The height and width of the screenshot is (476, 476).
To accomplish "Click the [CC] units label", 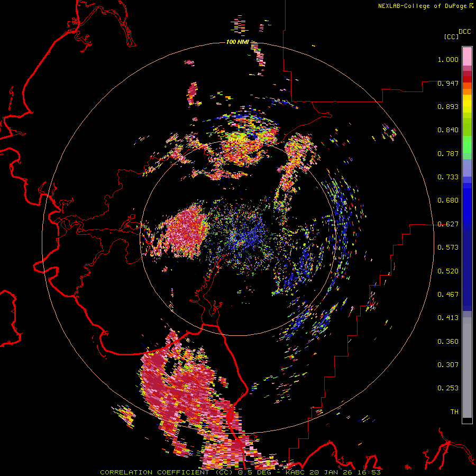I will click(x=451, y=36).
